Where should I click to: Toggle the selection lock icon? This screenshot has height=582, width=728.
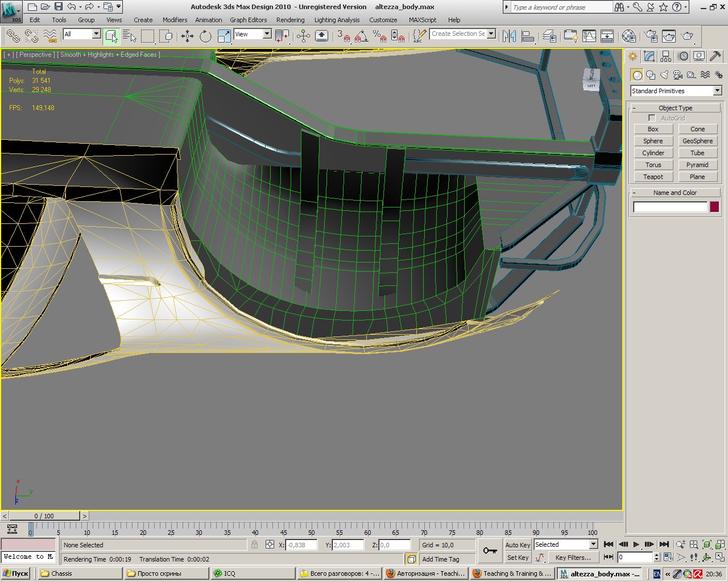click(x=254, y=544)
